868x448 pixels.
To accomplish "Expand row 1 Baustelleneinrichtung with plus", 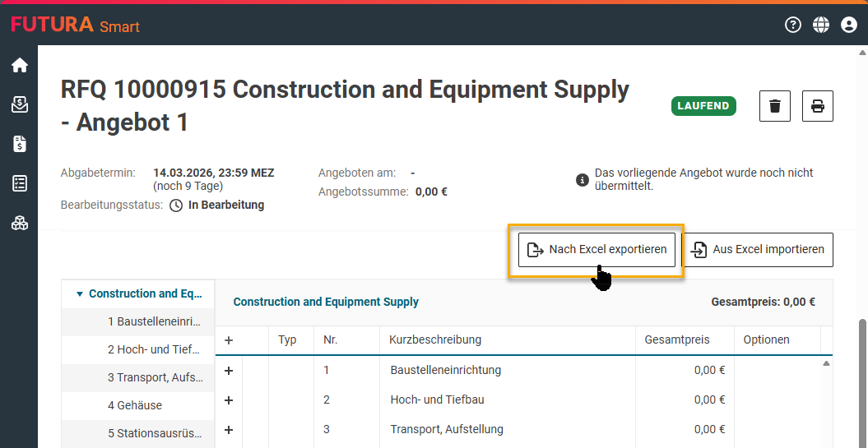I will coord(229,371).
